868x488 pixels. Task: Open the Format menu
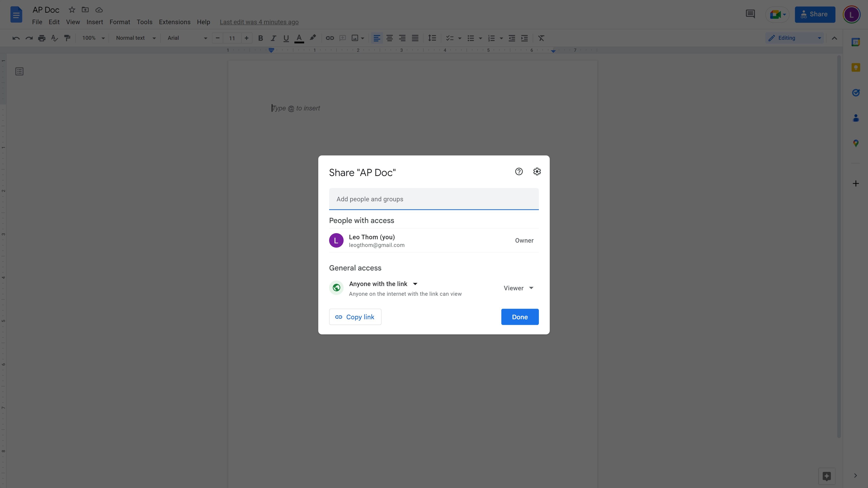coord(119,22)
